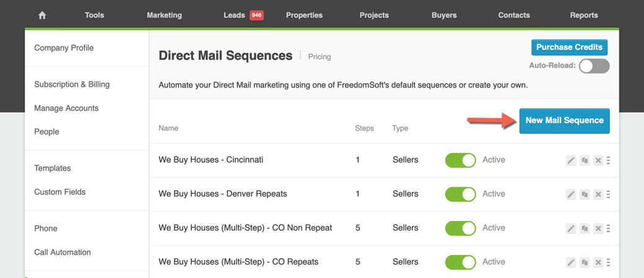Delete the Denver Repeats sequence
Viewport: 644px width, 278px height.
pos(598,194)
